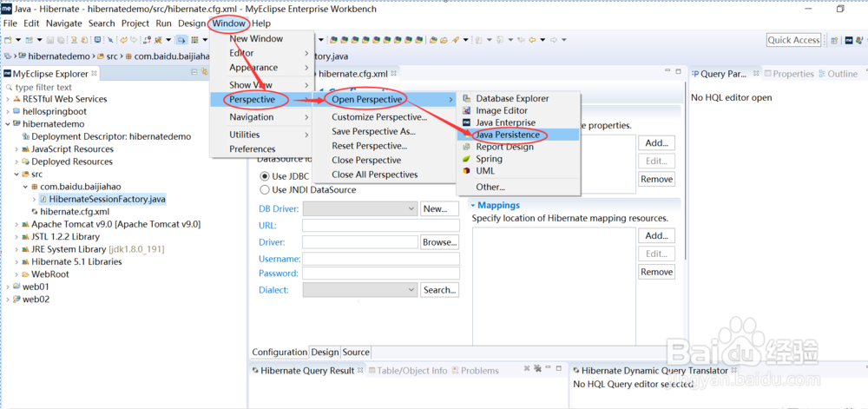868x409 pixels.
Task: Click the Minimize editor area icon
Action: (x=667, y=71)
